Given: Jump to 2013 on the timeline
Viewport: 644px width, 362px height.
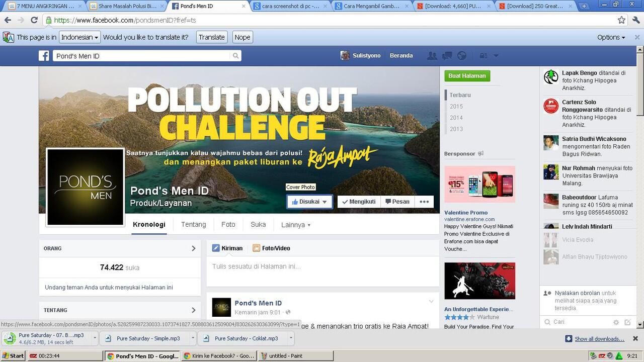Looking at the screenshot, I should (456, 129).
